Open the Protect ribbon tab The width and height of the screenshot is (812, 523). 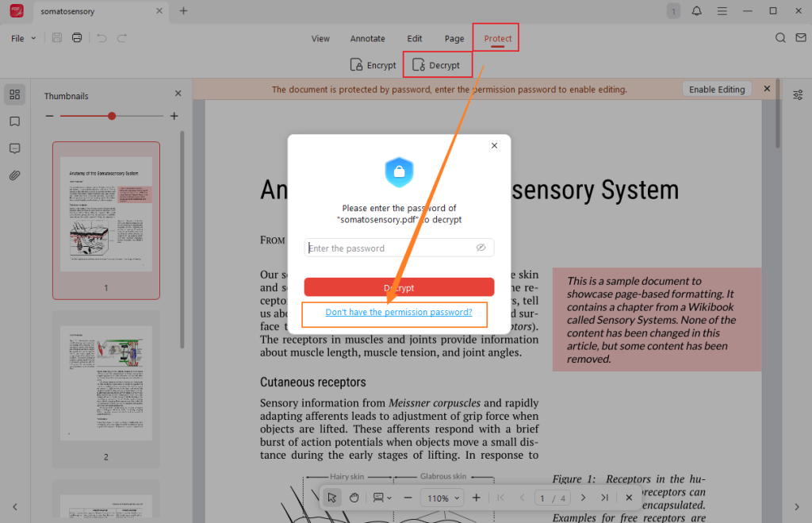click(x=496, y=37)
